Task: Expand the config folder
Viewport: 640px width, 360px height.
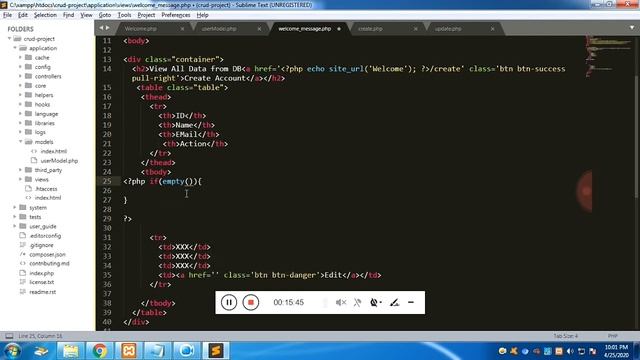Action: 20,67
